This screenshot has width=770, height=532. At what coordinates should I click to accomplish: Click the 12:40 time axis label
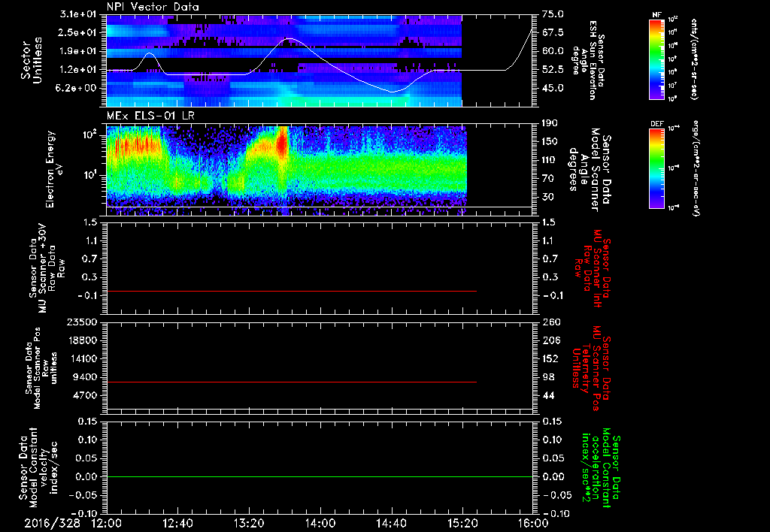pyautogui.click(x=177, y=523)
